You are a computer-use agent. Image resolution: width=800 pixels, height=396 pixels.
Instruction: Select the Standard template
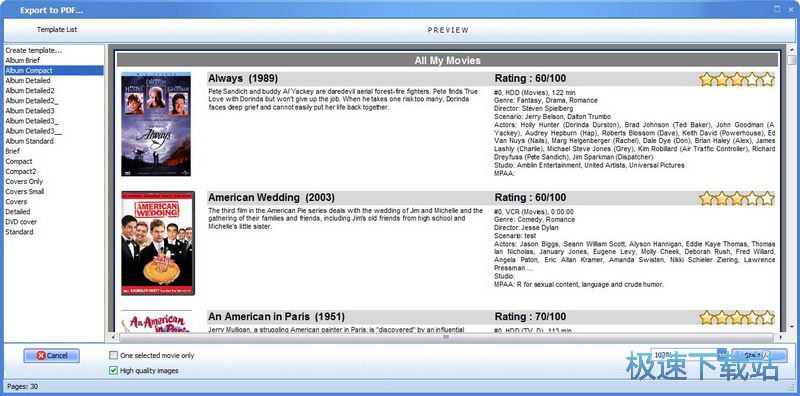point(19,232)
